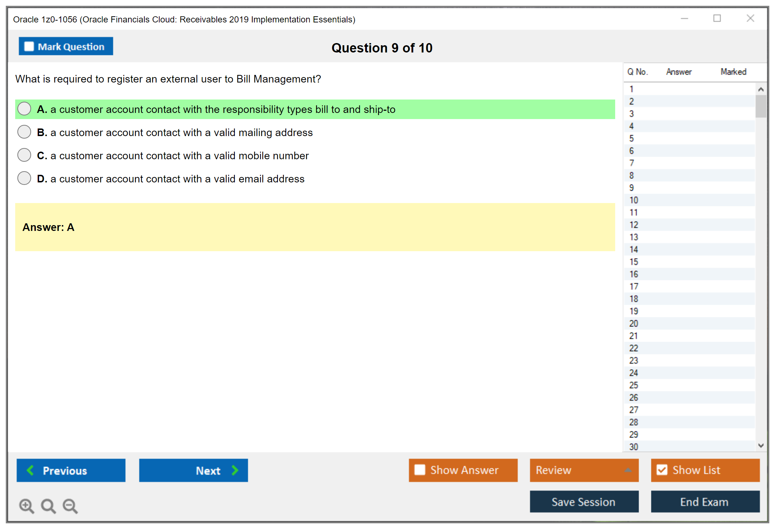The image size is (778, 532).
Task: Select answer option B radio button
Action: (x=24, y=132)
